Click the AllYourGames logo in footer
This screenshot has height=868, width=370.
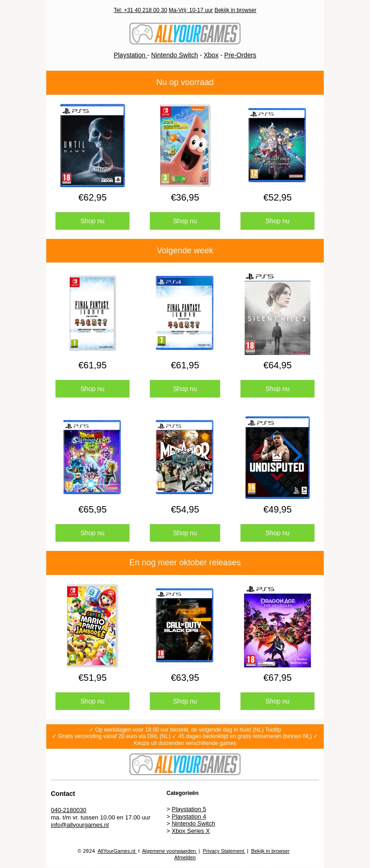[185, 764]
